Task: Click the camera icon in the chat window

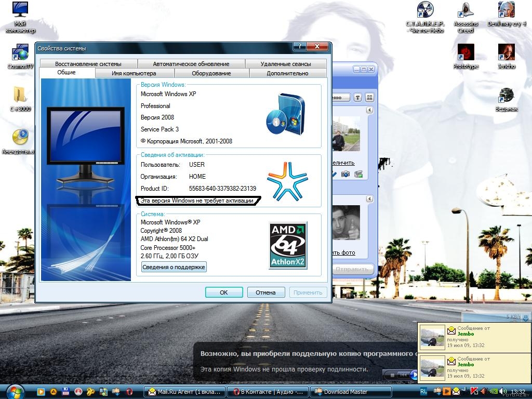Action: (x=345, y=174)
